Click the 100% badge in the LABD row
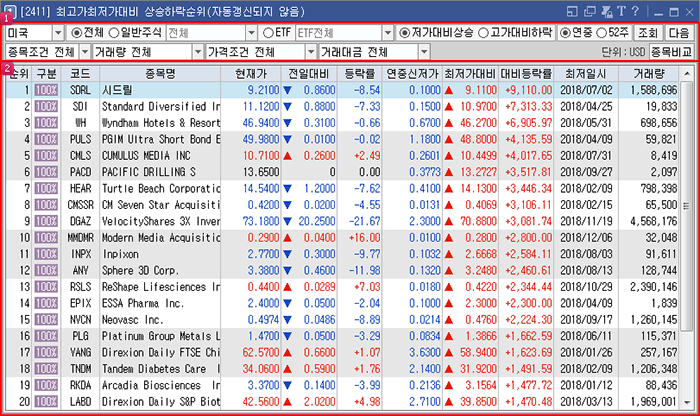 coord(46,402)
